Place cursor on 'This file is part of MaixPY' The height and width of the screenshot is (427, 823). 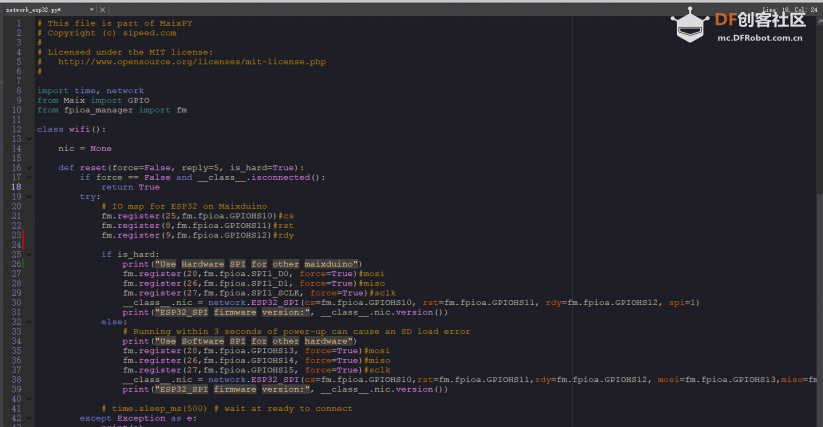[120, 24]
